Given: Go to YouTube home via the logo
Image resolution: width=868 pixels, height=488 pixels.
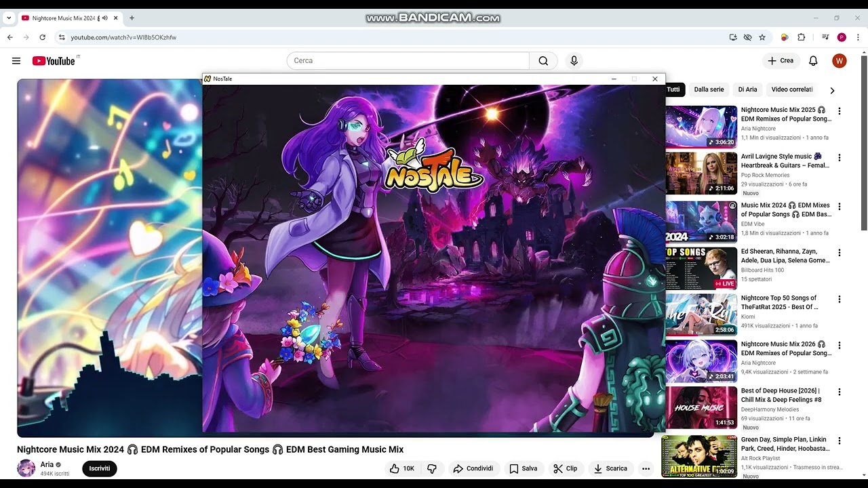Looking at the screenshot, I should click(x=54, y=61).
